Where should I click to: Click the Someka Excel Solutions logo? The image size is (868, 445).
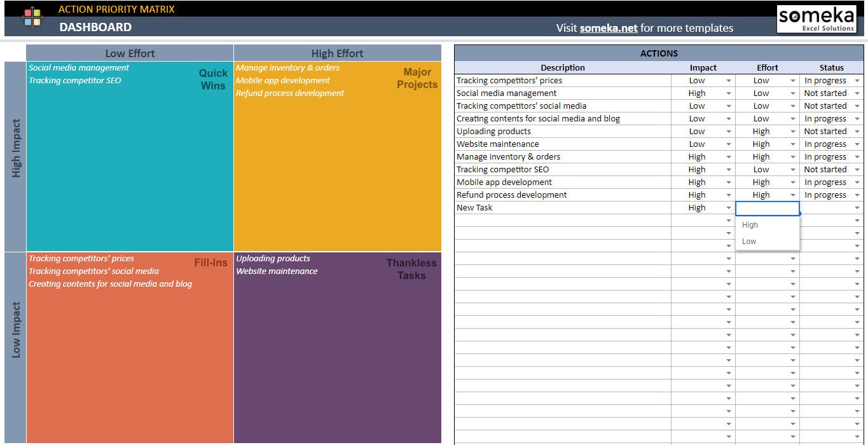[816, 18]
